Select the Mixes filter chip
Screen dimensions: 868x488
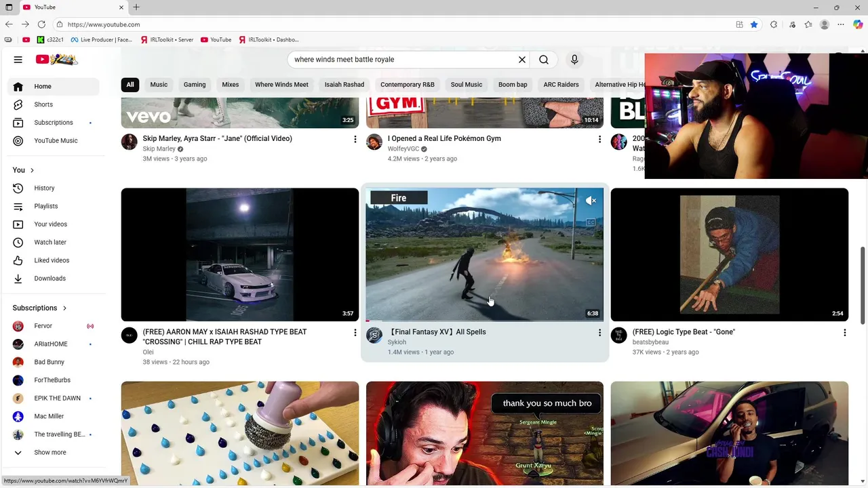[231, 85]
